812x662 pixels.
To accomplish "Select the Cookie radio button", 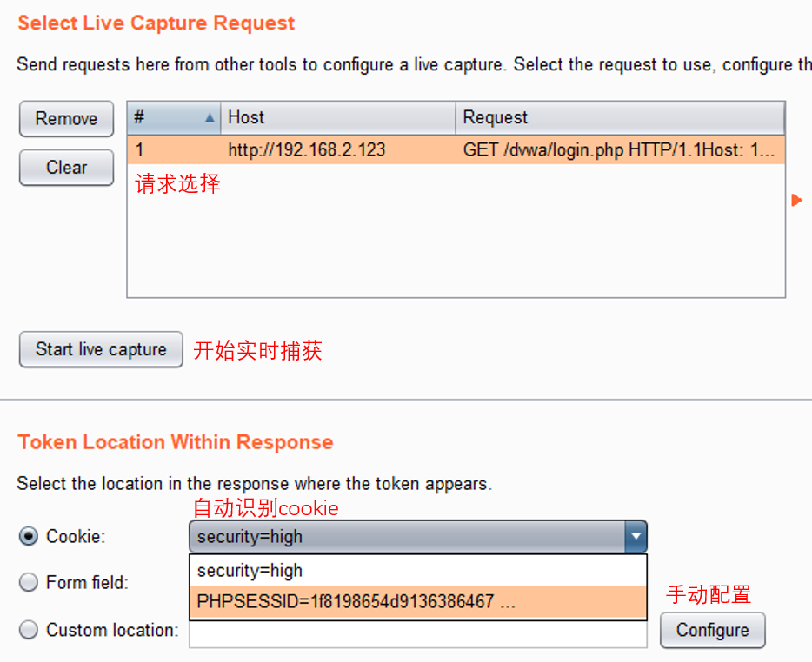I will [29, 537].
